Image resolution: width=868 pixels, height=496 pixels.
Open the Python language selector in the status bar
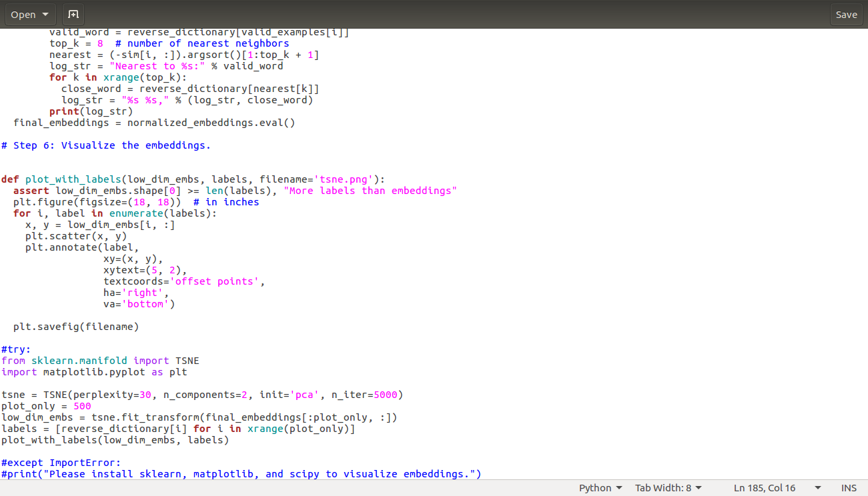[x=600, y=488]
